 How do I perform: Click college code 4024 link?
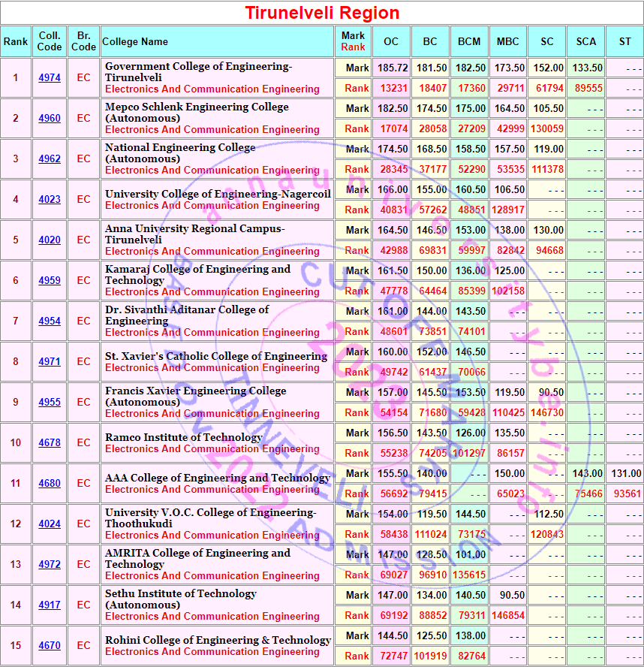click(x=50, y=524)
